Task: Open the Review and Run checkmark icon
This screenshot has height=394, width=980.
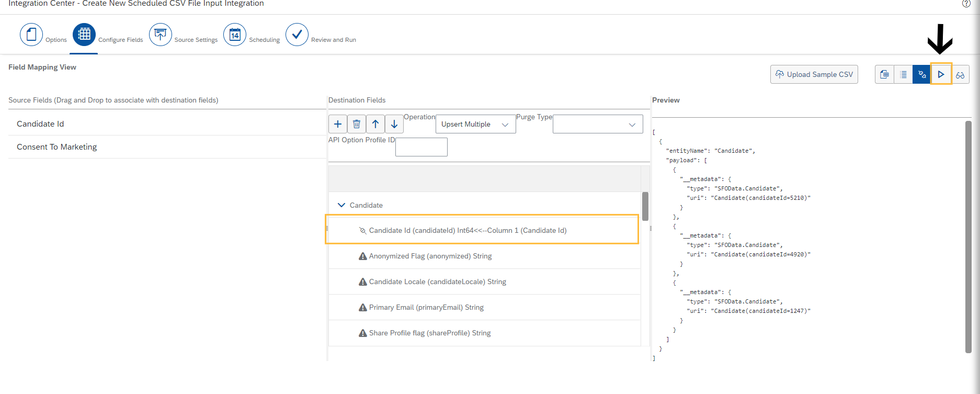Action: (297, 35)
